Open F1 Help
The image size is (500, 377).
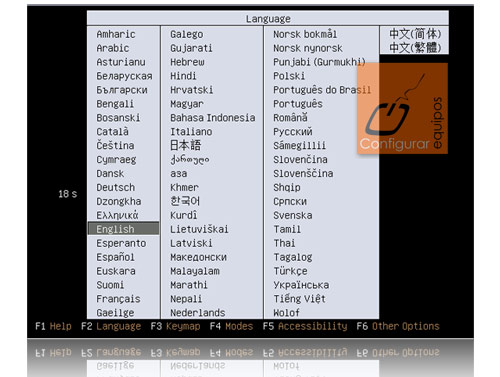pos(53,326)
